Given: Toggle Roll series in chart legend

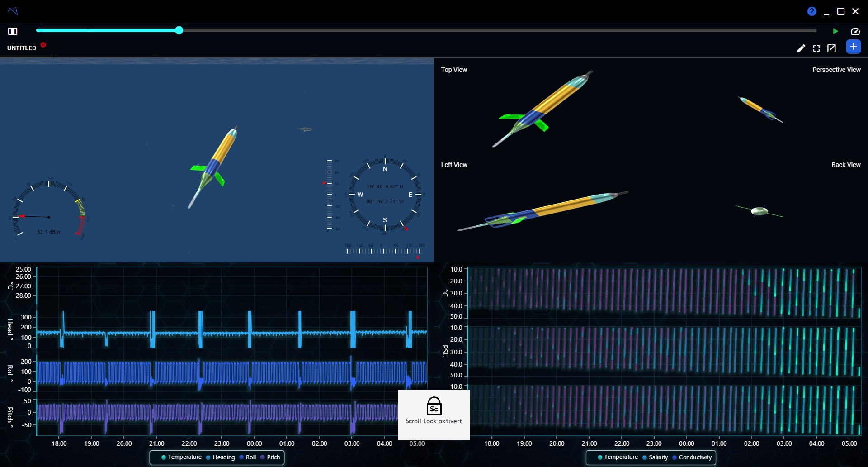Looking at the screenshot, I should (248, 457).
